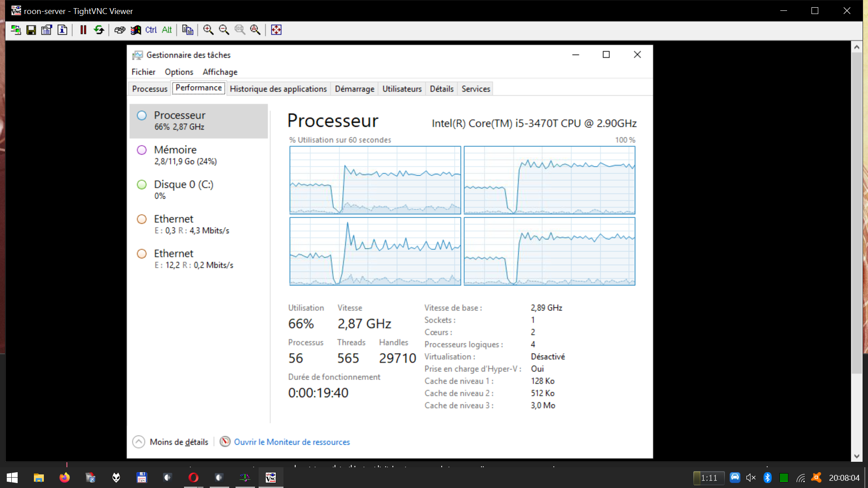
Task: Click the Auto zoom magnifier icon
Action: tap(255, 30)
